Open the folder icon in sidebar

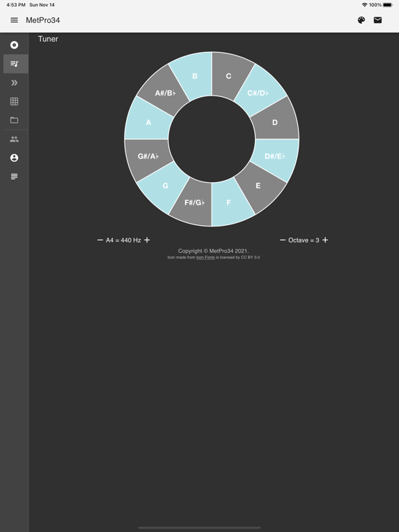tap(15, 120)
